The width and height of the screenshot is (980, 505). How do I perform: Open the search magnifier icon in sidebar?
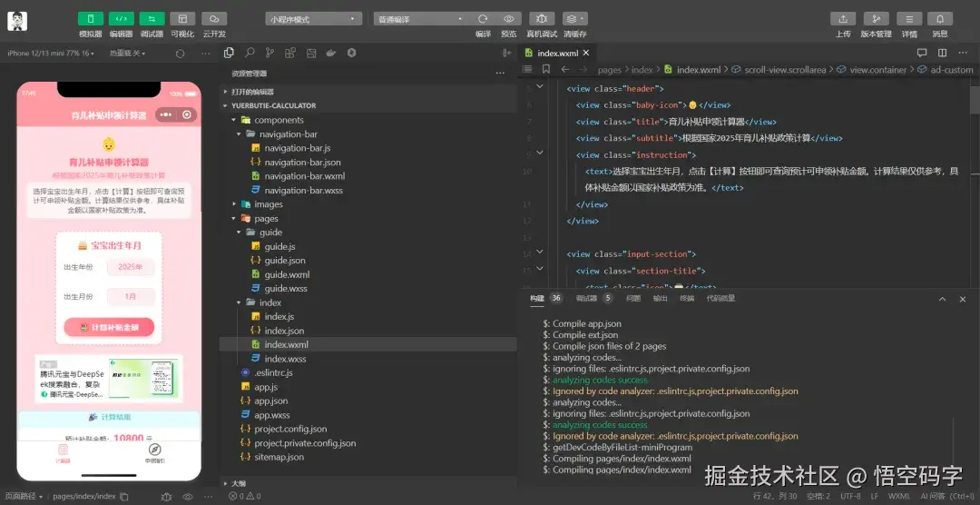pyautogui.click(x=250, y=54)
